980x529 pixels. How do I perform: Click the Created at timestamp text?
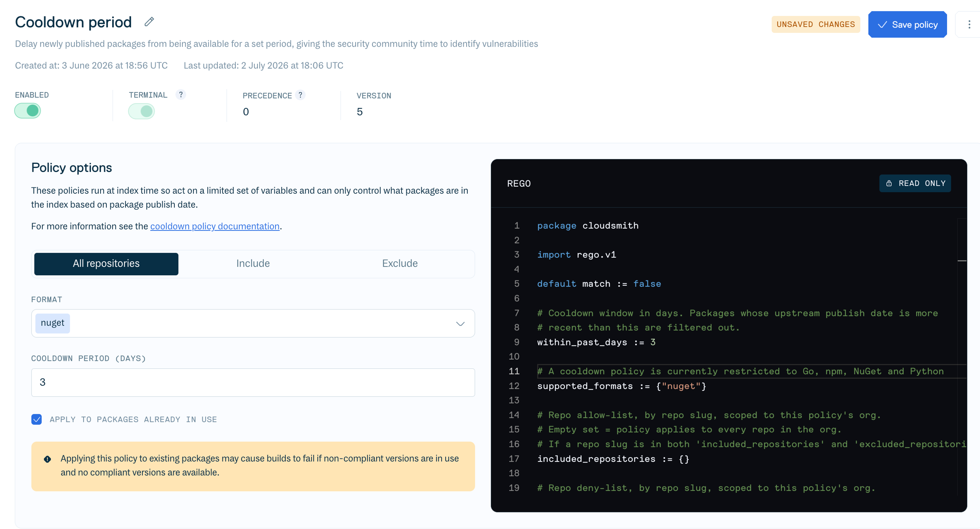91,65
